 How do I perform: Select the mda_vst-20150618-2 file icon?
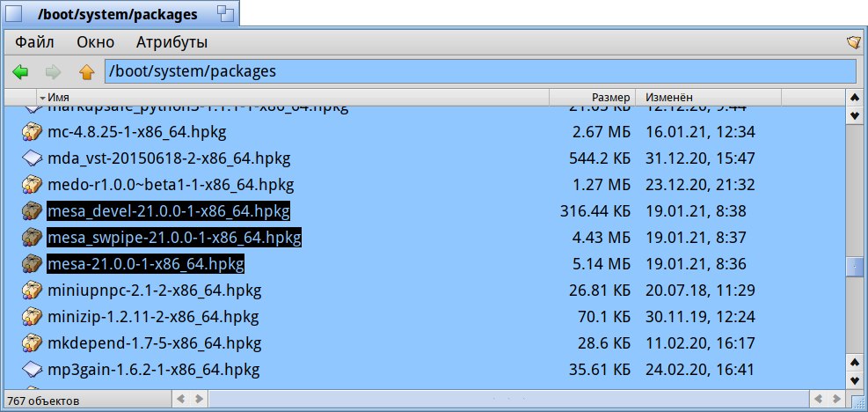click(x=33, y=158)
